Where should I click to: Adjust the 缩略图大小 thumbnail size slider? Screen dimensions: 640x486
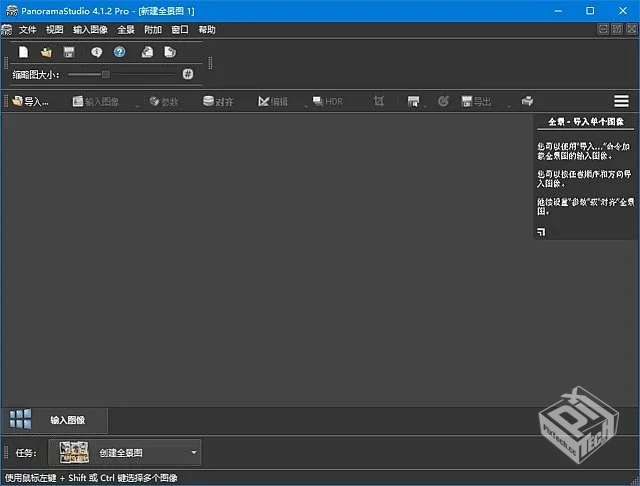[122, 74]
